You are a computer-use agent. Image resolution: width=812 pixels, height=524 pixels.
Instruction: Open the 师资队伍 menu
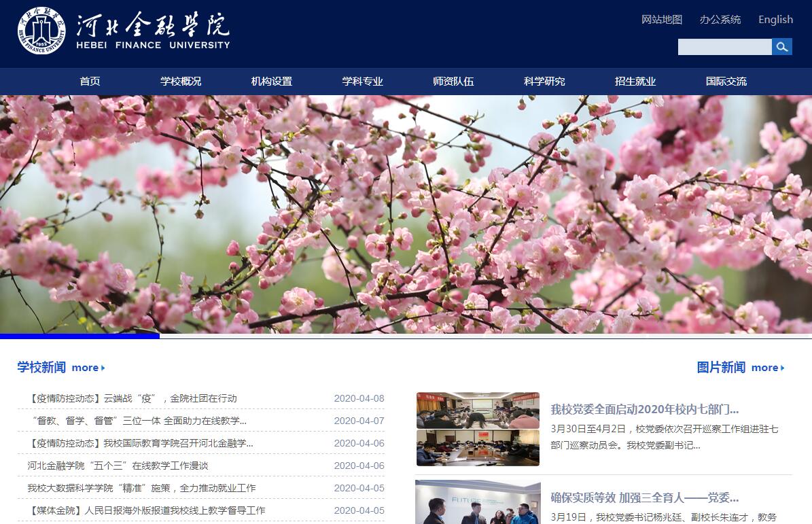(453, 82)
